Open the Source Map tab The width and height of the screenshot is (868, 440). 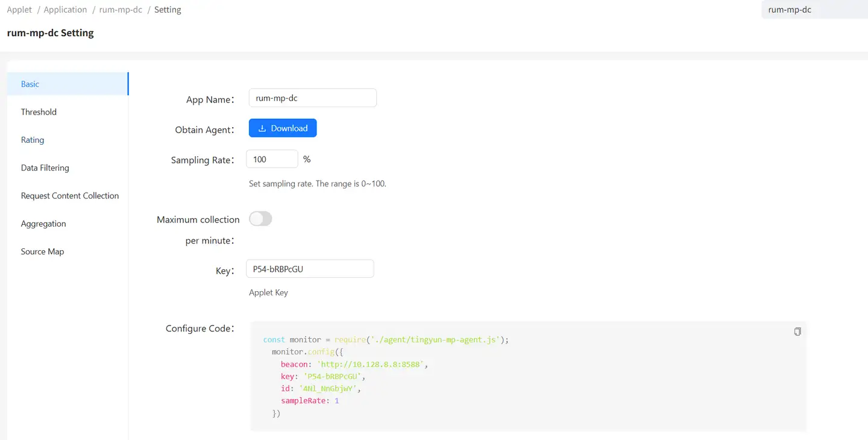pyautogui.click(x=42, y=251)
